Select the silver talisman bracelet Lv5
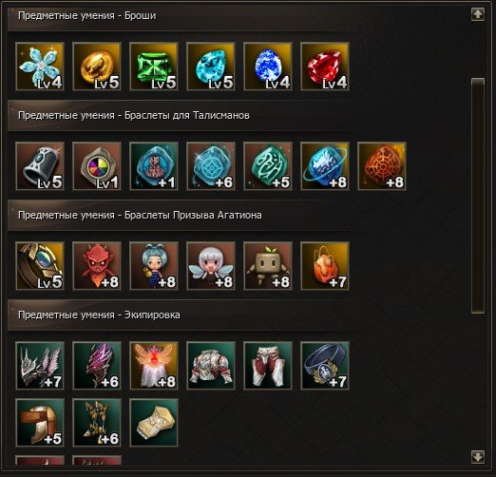 point(40,166)
